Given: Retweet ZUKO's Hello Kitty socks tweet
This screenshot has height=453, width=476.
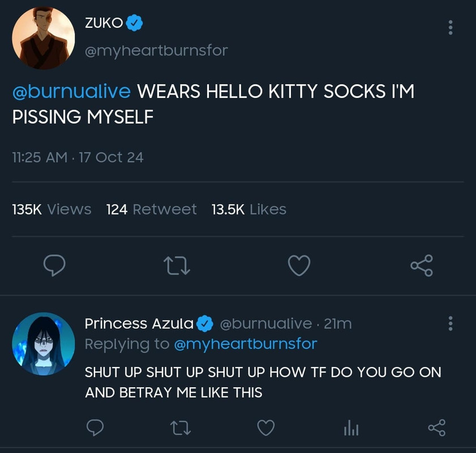Looking at the screenshot, I should pyautogui.click(x=177, y=265).
